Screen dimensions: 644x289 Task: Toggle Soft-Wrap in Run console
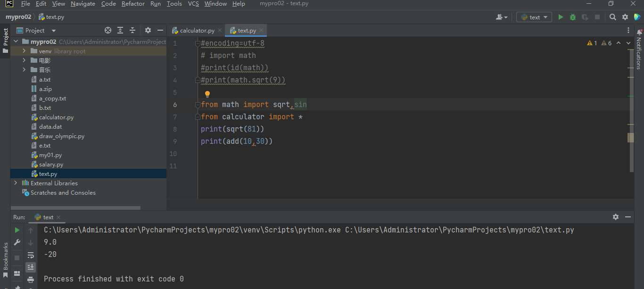[31, 255]
